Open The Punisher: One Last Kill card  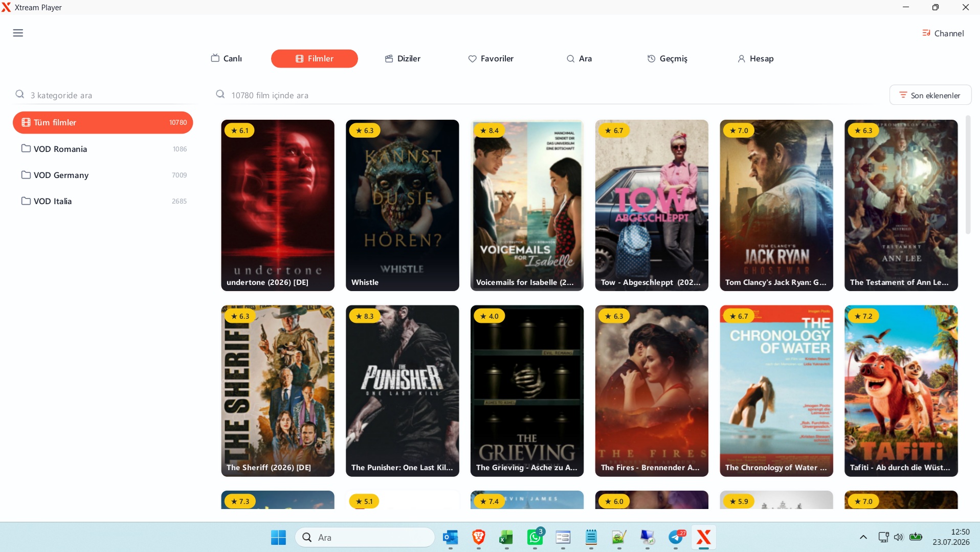coord(403,391)
